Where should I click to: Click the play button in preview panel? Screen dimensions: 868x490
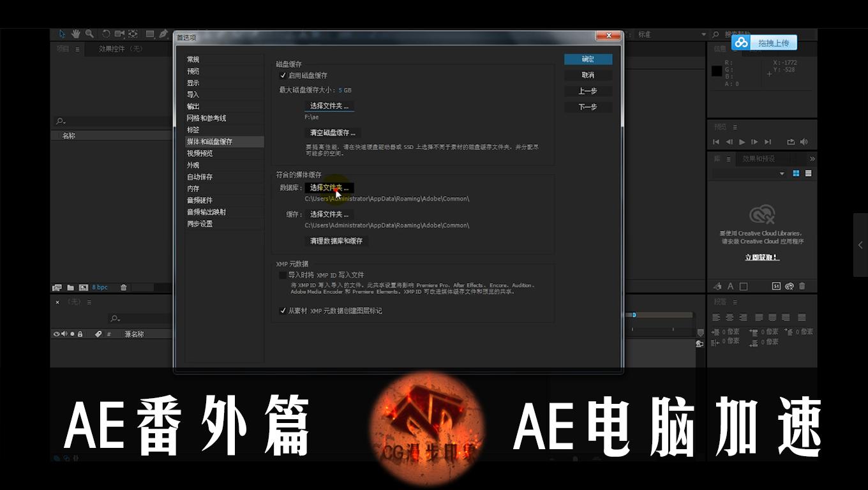pos(742,142)
